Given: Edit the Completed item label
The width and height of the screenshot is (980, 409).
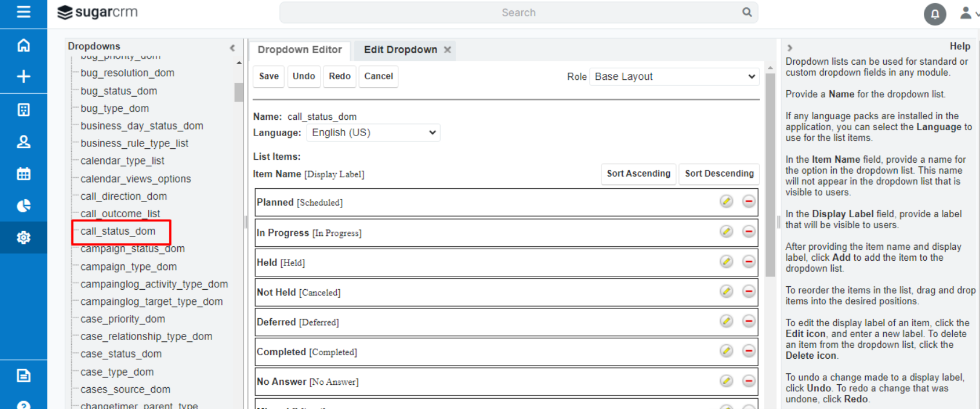Looking at the screenshot, I should [x=727, y=351].
